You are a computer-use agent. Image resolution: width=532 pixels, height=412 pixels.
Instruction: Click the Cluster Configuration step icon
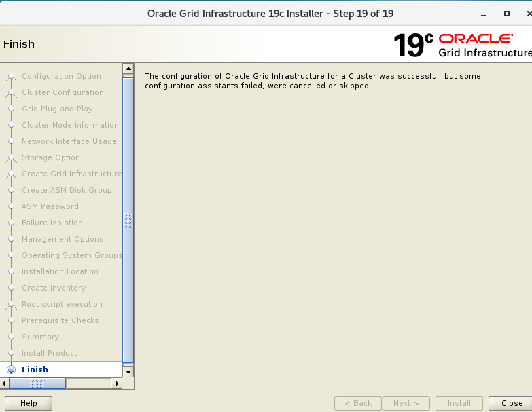click(11, 93)
